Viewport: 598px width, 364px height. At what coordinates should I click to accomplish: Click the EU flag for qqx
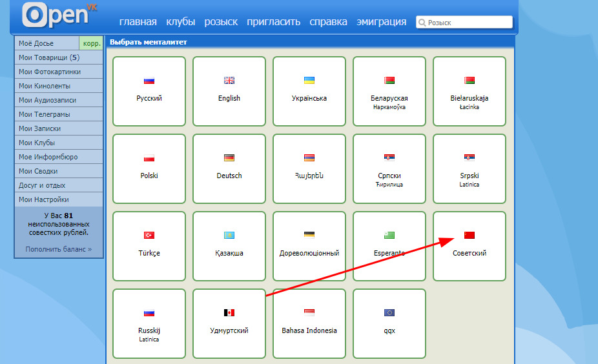click(389, 312)
